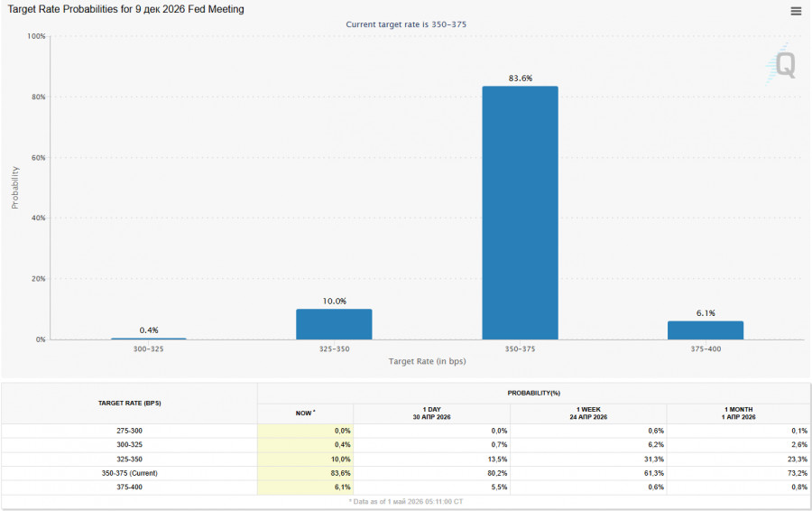Select the 1 MONTH 1 АПР 2026 header
This screenshot has height=511, width=812.
738,413
